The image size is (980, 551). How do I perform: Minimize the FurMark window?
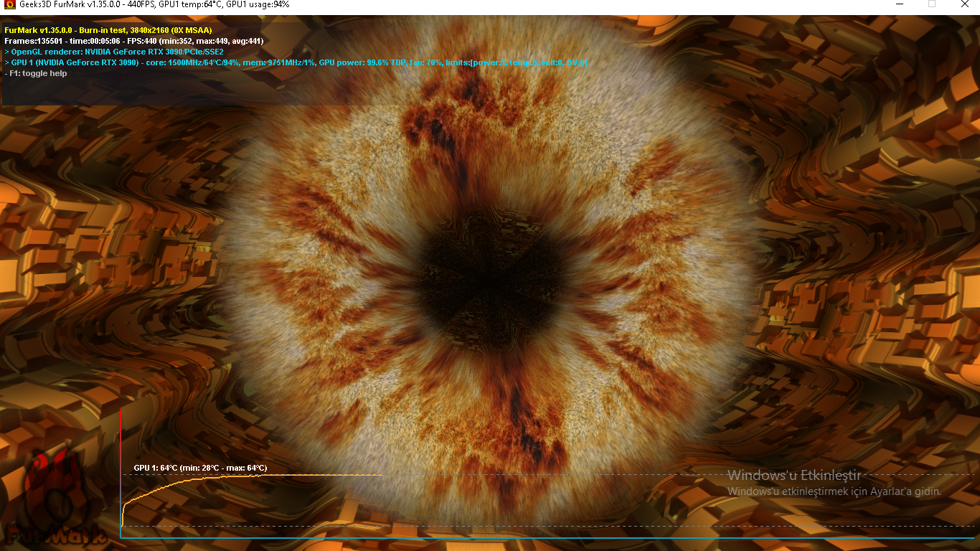click(x=899, y=4)
